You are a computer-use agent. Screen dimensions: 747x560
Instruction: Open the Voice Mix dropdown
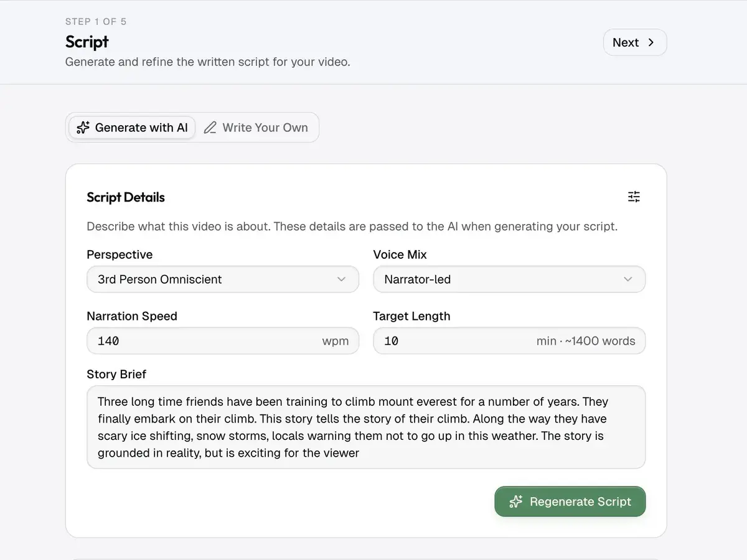tap(509, 279)
